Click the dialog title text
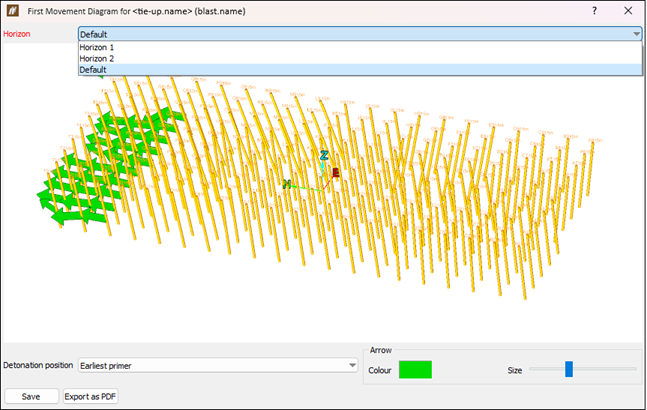Viewport: 647px width, 410px height. (137, 11)
